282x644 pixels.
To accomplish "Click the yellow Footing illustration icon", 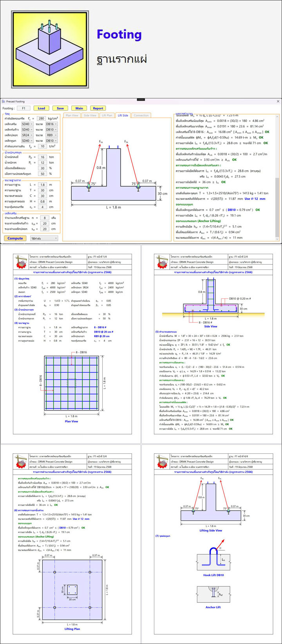I will pos(51,49).
